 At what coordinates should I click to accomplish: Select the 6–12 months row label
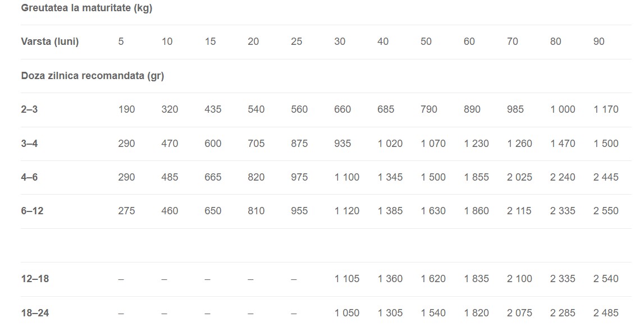coord(32,211)
